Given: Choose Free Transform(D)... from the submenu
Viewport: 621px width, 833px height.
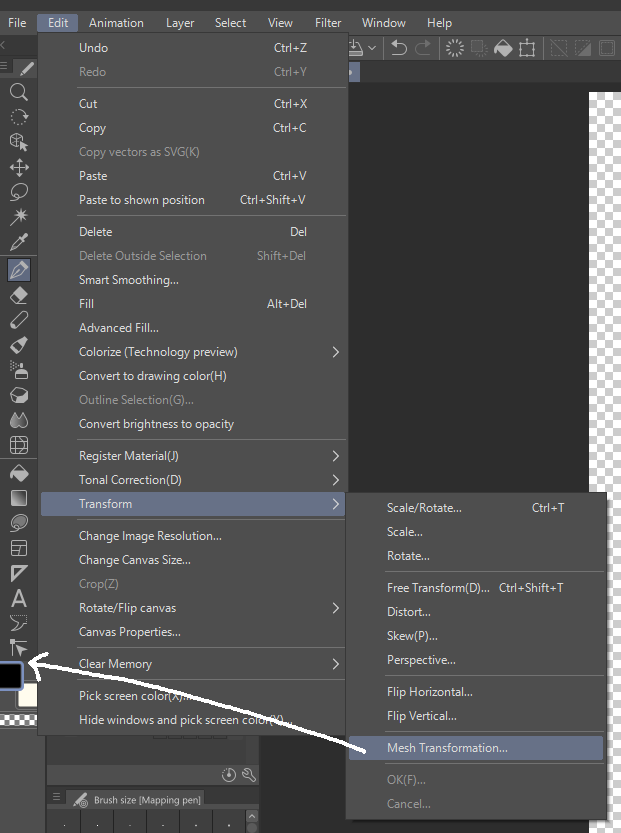Looking at the screenshot, I should (x=475, y=588).
